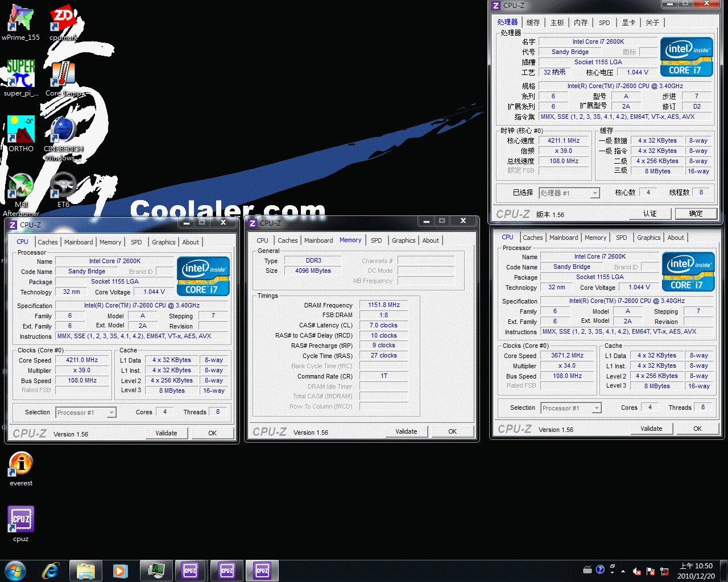This screenshot has width=728, height=582.
Task: Open the wPrime_155 desktop shortcut
Action: click(x=21, y=23)
